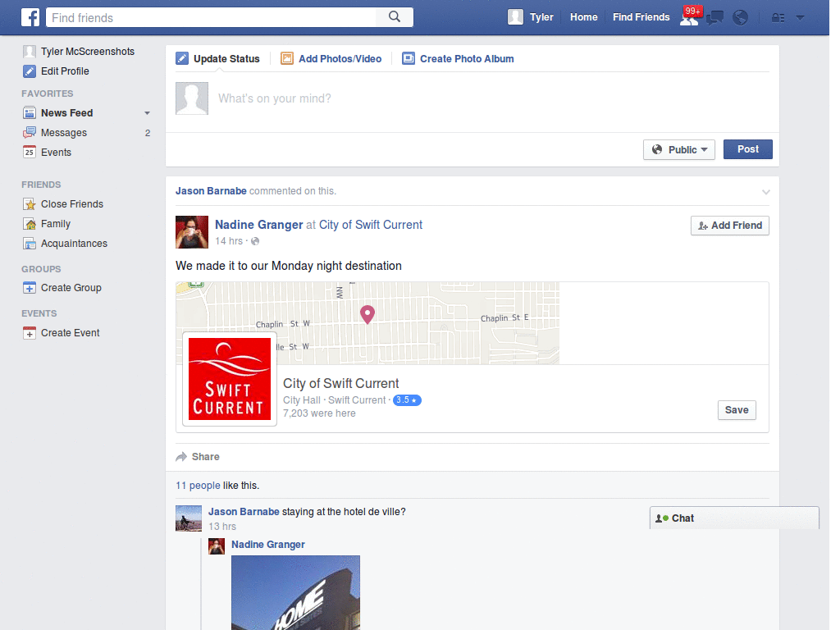This screenshot has height=630, width=840.
Task: Click Edit Profile pencil icon
Action: coord(30,71)
